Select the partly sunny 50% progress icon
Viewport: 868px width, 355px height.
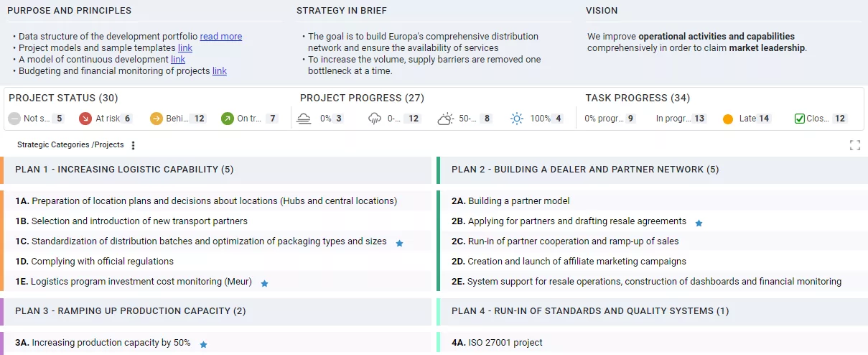point(446,119)
